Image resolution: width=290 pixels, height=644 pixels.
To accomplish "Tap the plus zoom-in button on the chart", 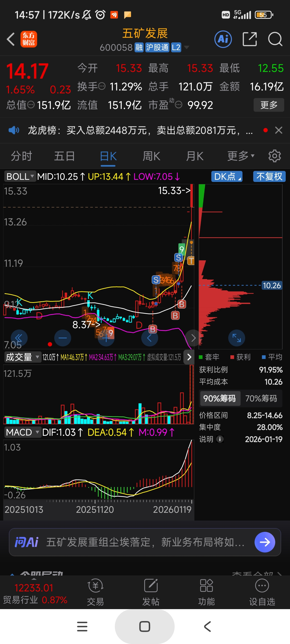I will point(106,338).
